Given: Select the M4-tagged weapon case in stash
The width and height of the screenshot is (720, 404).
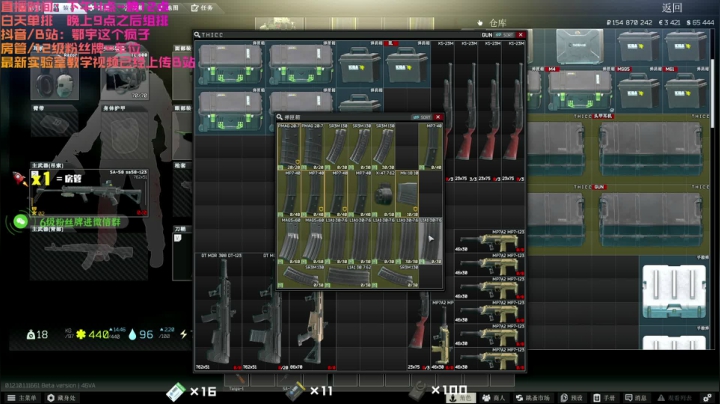Looking at the screenshot, I should [x=579, y=90].
